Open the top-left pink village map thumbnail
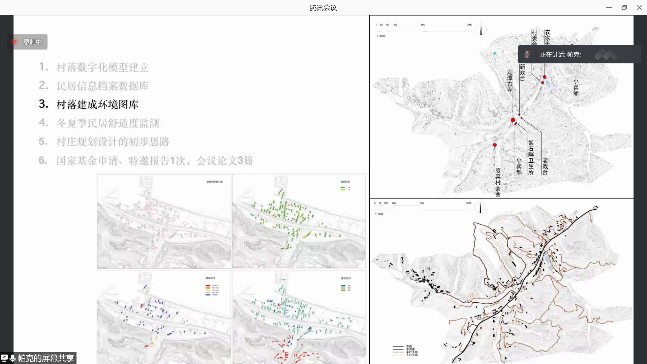 [x=164, y=221]
